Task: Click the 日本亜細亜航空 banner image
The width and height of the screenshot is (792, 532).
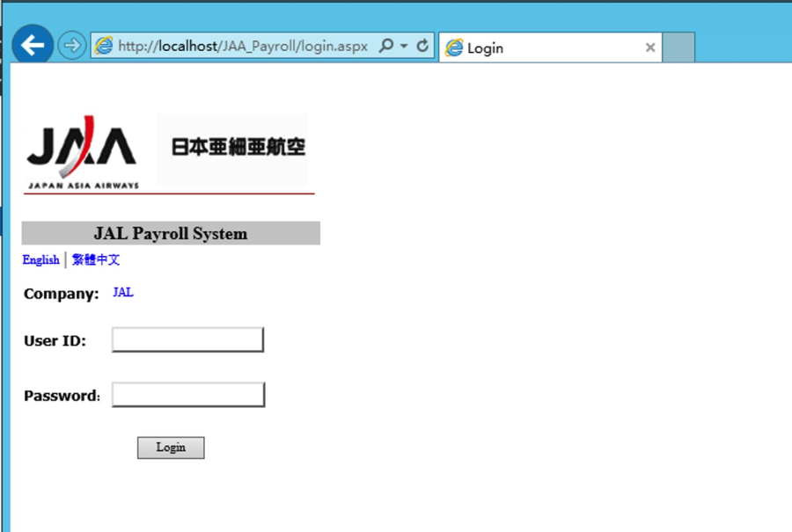Action: click(x=232, y=148)
